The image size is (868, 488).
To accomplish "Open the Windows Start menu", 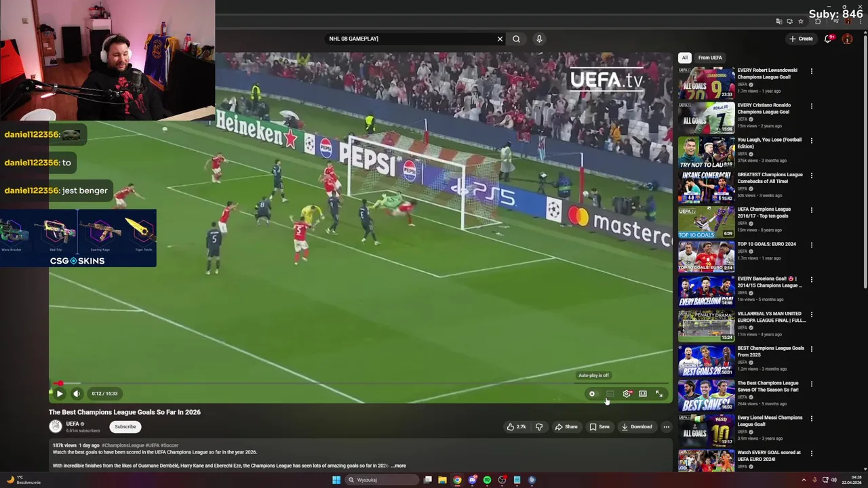I will (x=336, y=480).
